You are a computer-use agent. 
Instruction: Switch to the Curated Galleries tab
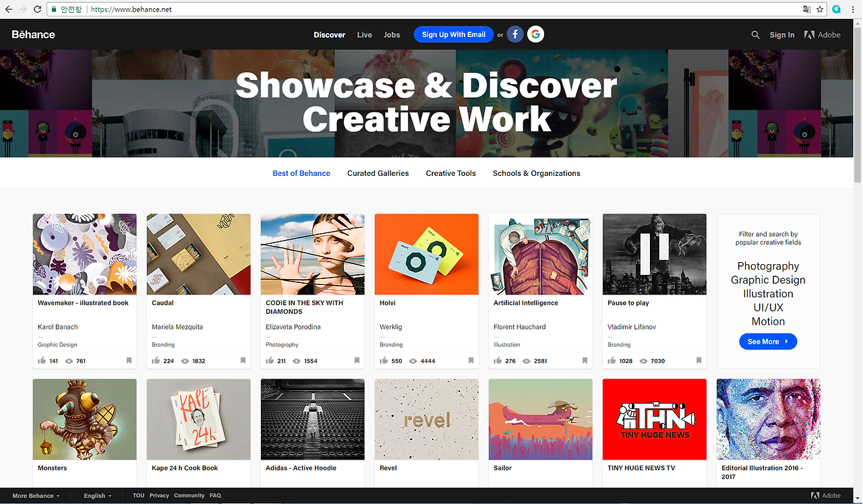click(378, 173)
